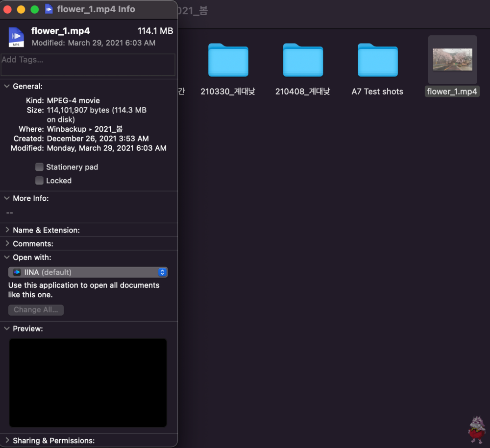Click the Where path Winbackup ▸ 2021_봄

tap(85, 129)
